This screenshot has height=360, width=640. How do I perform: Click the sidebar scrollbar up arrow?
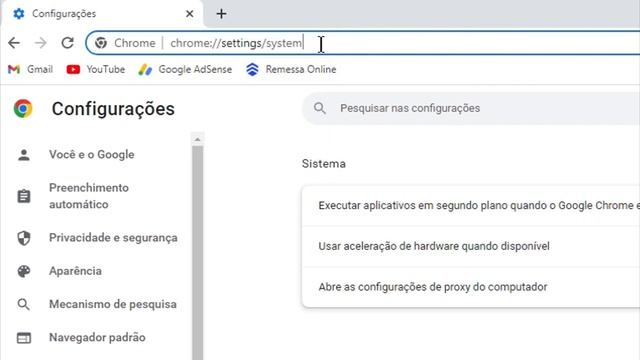[198, 140]
